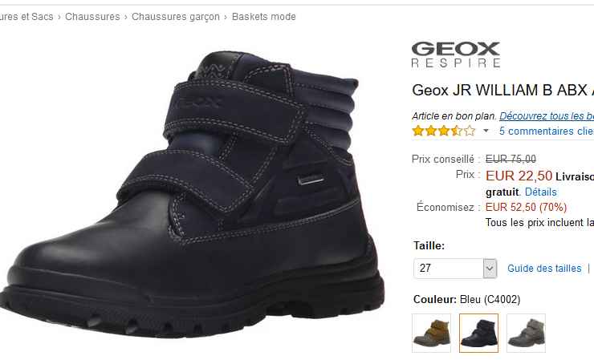Follow the Découvrez tous les bons plans link
Viewport: 594px width, 364px height.
(547, 115)
